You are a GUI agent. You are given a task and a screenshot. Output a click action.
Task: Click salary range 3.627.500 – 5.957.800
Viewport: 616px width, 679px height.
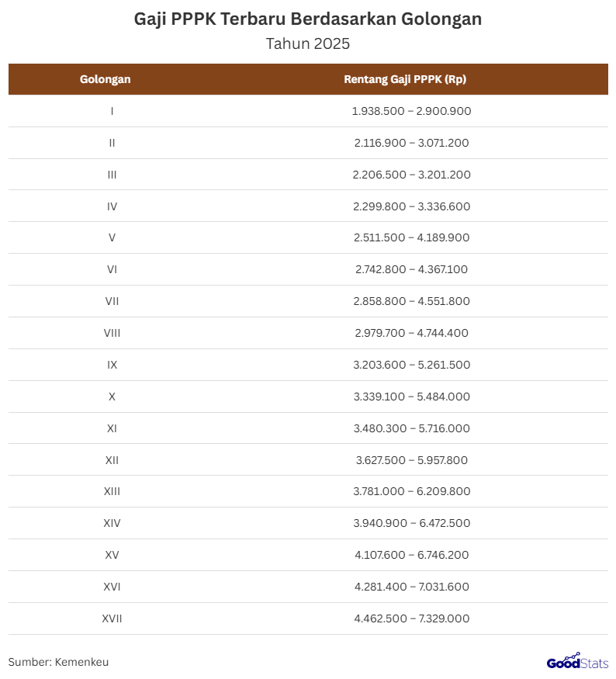(x=411, y=460)
